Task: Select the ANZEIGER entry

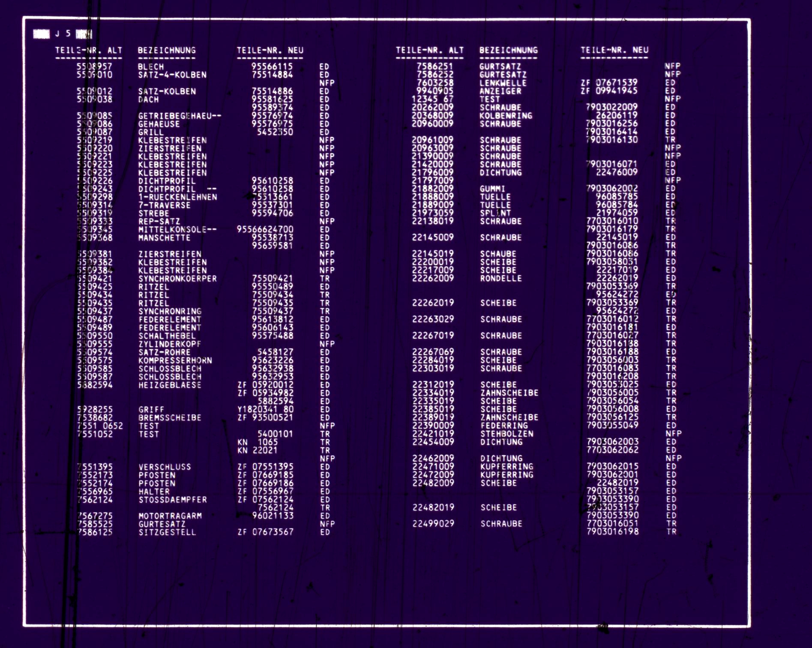Action: click(x=500, y=91)
